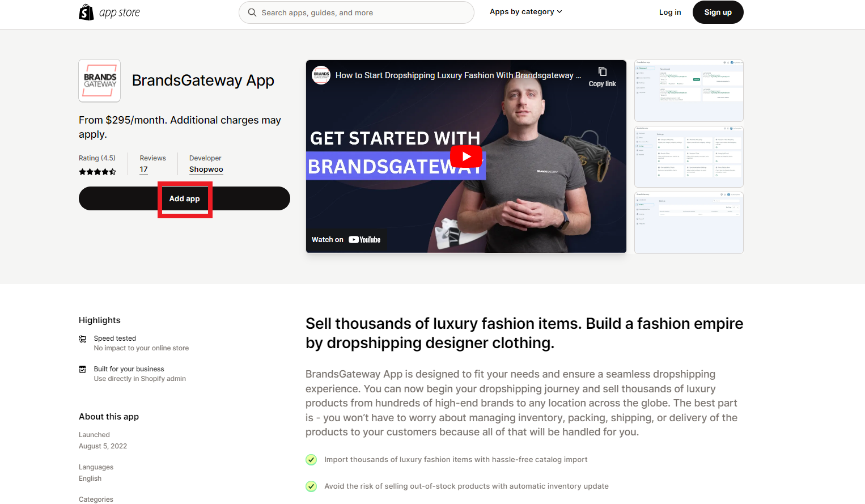The width and height of the screenshot is (865, 504).
Task: Click the 'Rating (4.5)' label
Action: pyautogui.click(x=97, y=158)
